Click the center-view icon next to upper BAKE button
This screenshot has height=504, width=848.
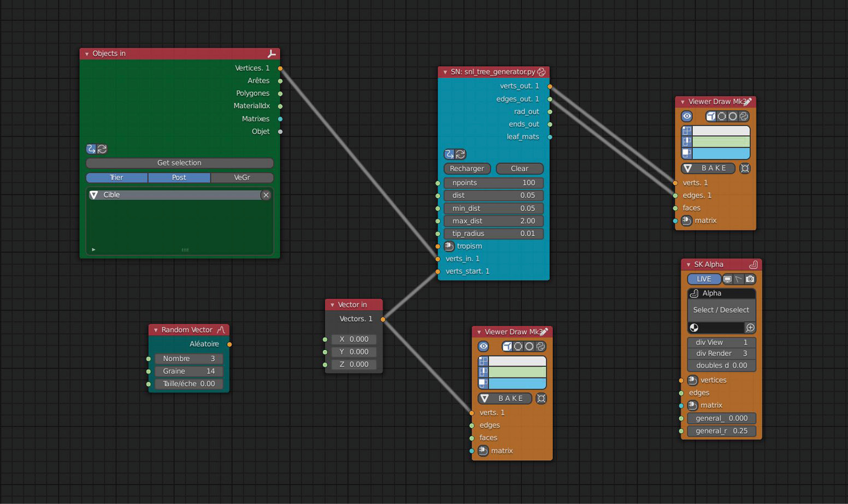[745, 168]
